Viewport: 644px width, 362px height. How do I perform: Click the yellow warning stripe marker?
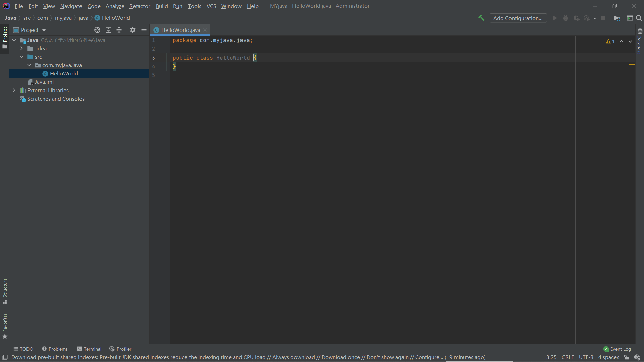pyautogui.click(x=632, y=64)
